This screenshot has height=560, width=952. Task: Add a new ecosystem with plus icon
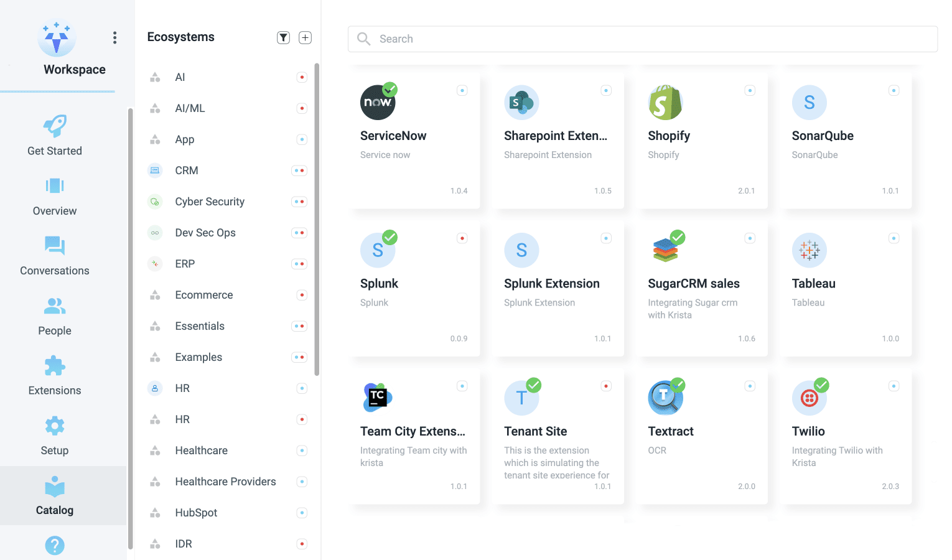tap(305, 38)
